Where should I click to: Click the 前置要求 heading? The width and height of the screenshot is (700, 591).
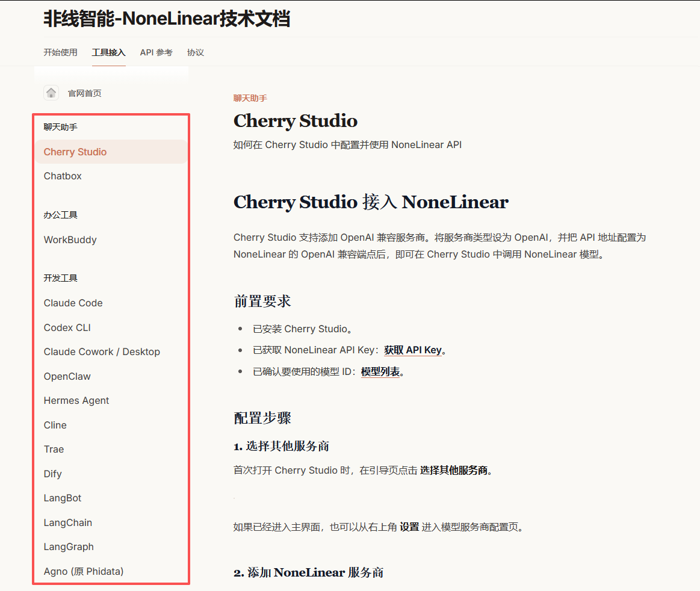click(x=262, y=302)
